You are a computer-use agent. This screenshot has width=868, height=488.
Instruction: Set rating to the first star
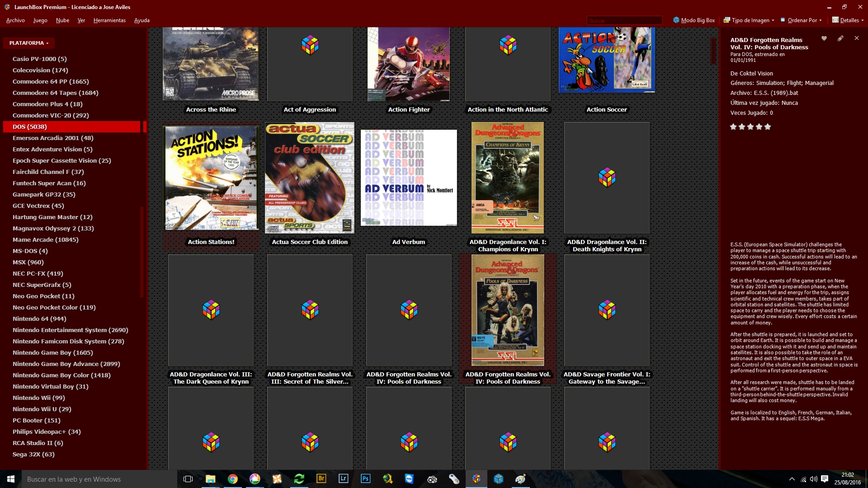coord(733,127)
